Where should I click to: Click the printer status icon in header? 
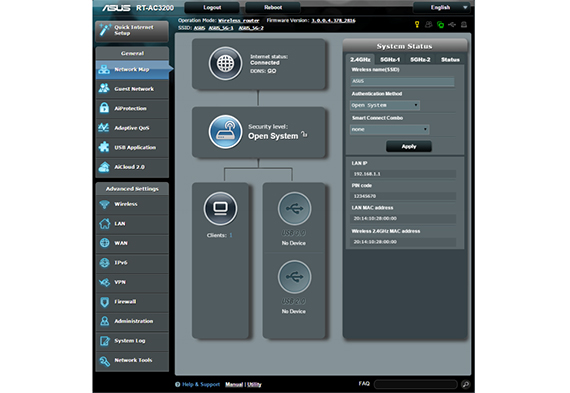pos(464,25)
